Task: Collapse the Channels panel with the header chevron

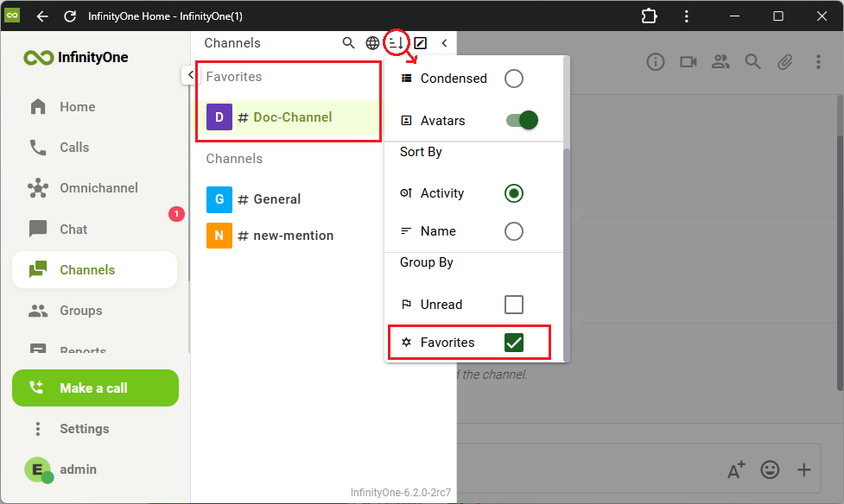Action: [x=444, y=43]
